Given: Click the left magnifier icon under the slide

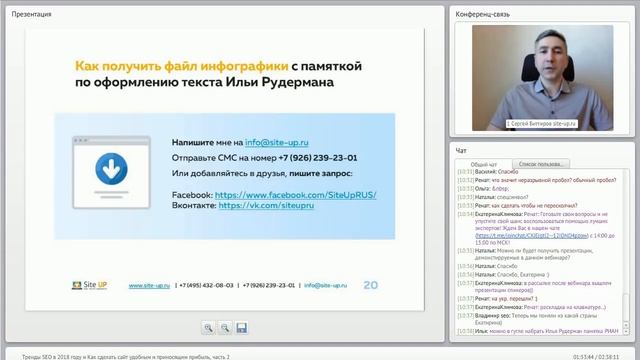Looking at the screenshot, I should coord(208,328).
